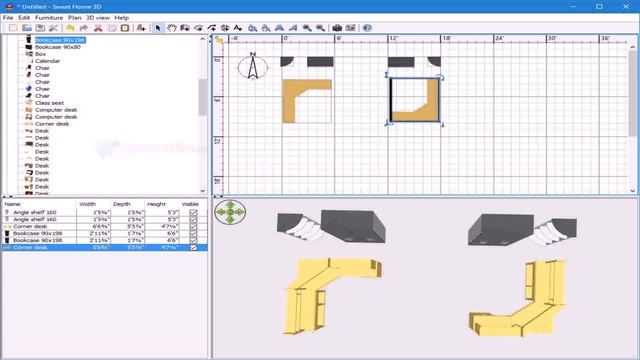Uncheck Visible for the topmost Angle shelf 160

click(193, 212)
